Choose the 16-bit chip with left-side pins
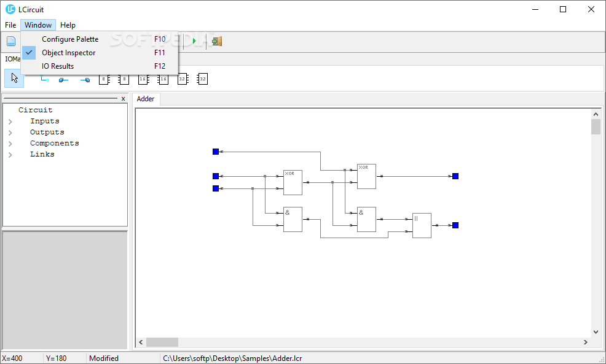The image size is (606, 364). (163, 79)
